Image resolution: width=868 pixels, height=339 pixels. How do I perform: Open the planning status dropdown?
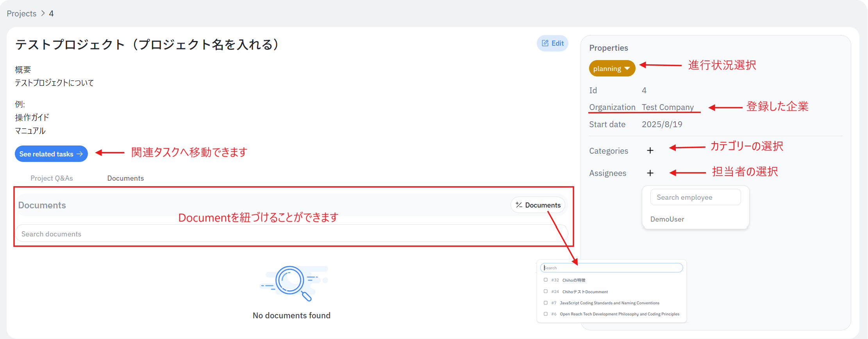click(612, 69)
